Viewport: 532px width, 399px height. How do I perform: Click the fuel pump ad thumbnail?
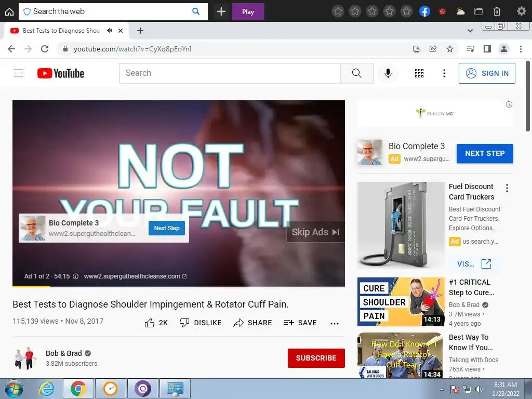(401, 225)
